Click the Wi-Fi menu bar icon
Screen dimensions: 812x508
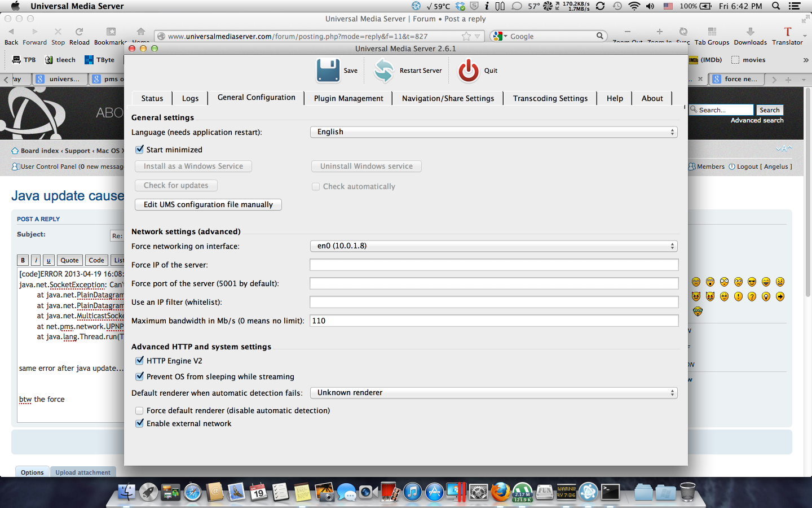tap(634, 6)
